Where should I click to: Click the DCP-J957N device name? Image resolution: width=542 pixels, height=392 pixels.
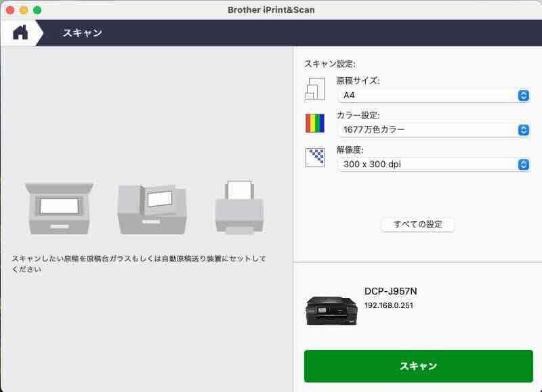[391, 292]
